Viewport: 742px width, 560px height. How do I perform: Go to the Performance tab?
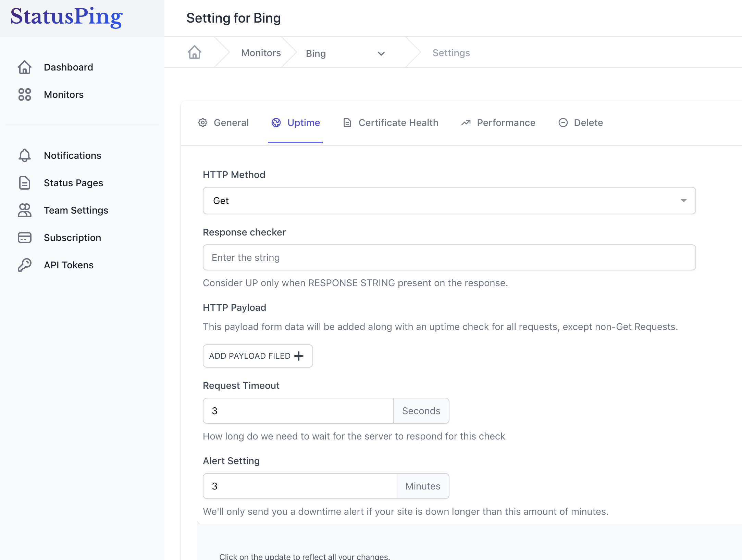point(498,123)
